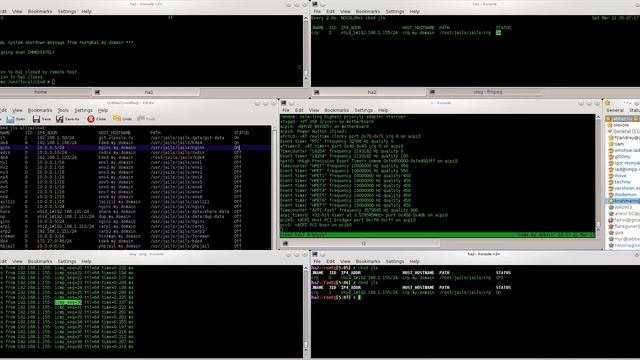
Task: Click the highlighted icmp_seq text in the ping output
Action: click(x=68, y=302)
